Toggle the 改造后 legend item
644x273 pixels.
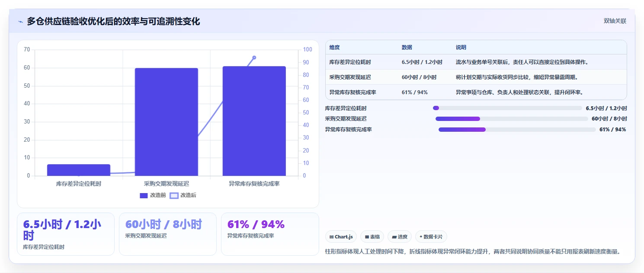pos(183,195)
